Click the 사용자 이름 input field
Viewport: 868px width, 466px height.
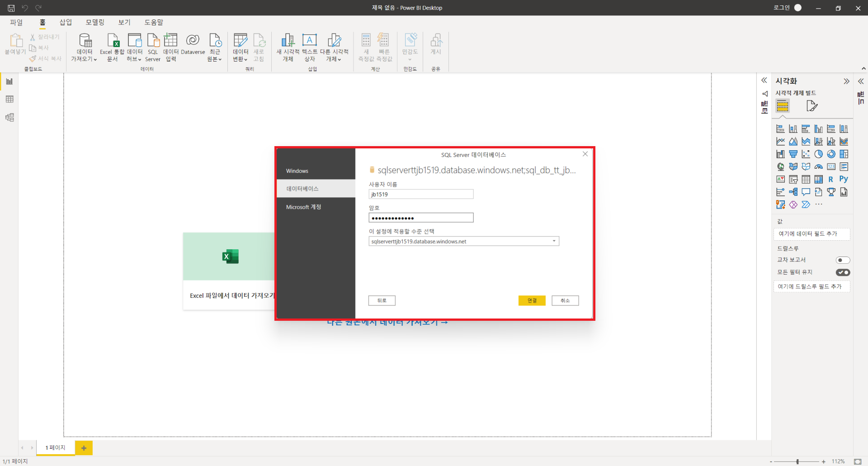pyautogui.click(x=421, y=194)
